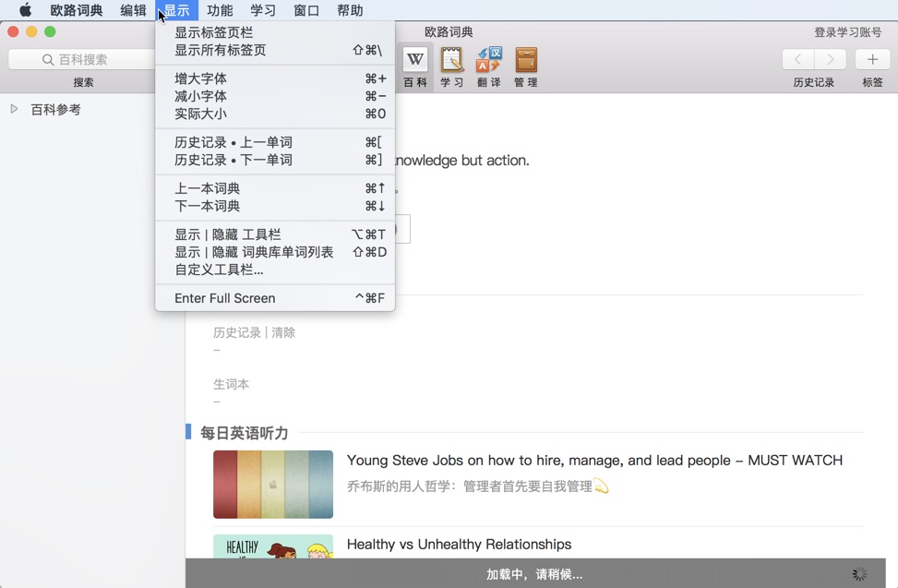Open the Apple menu

tap(25, 10)
